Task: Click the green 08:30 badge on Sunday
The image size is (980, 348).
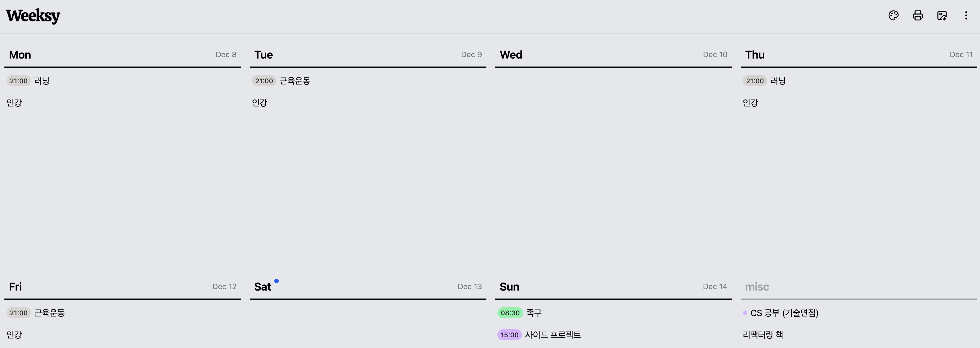Action: pos(510,313)
